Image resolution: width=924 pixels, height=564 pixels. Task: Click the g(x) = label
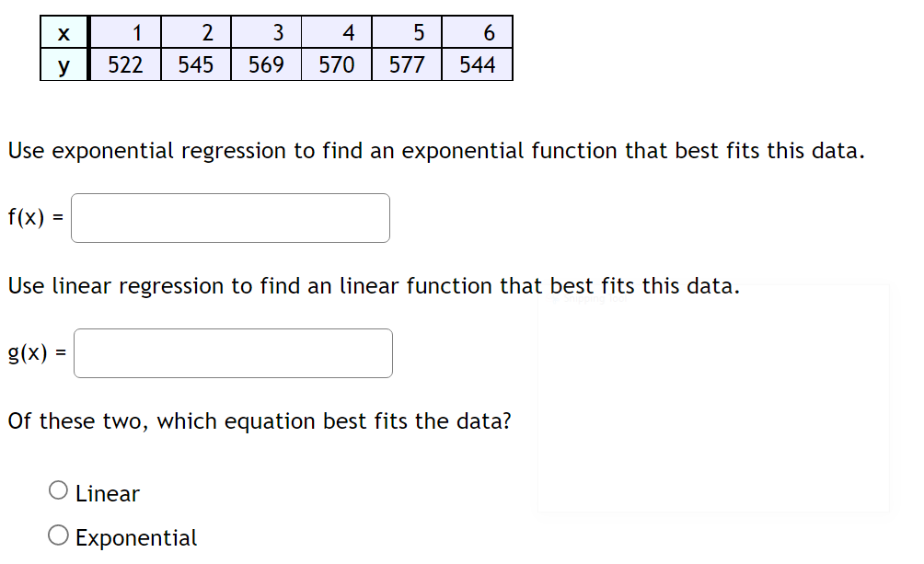coord(35,352)
